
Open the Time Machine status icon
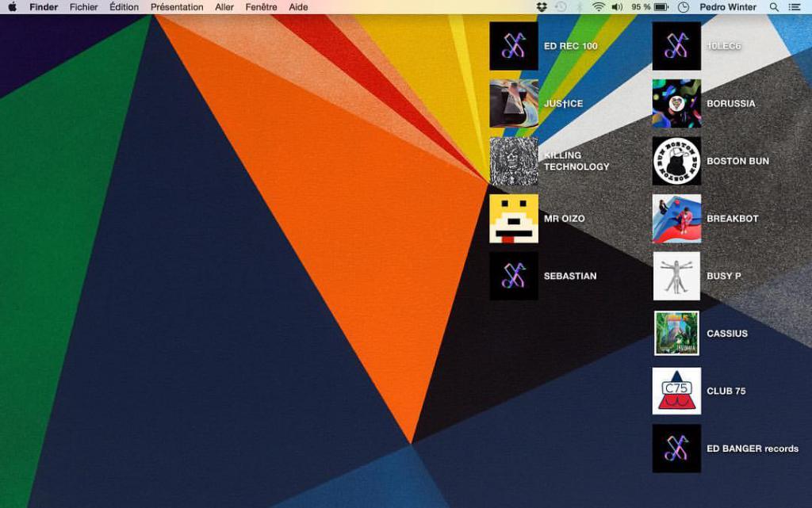click(561, 7)
